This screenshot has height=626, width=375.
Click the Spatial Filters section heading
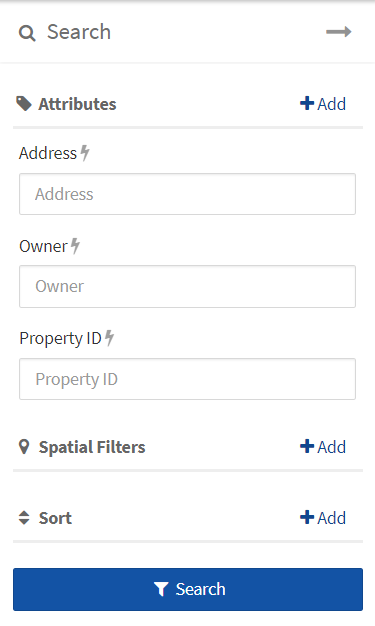[92, 447]
